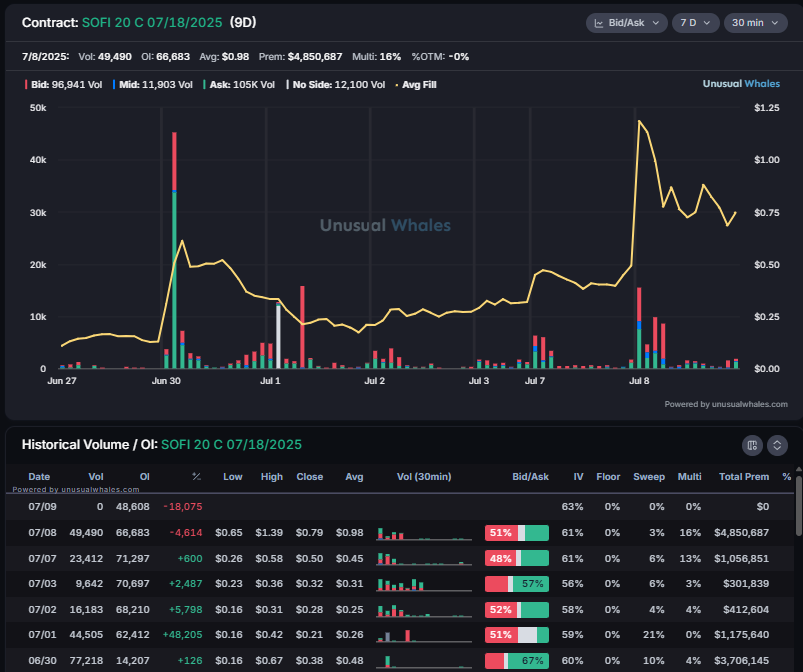The height and width of the screenshot is (672, 803).
Task: Click the chart icon in Bid/Ask selector
Action: (598, 23)
